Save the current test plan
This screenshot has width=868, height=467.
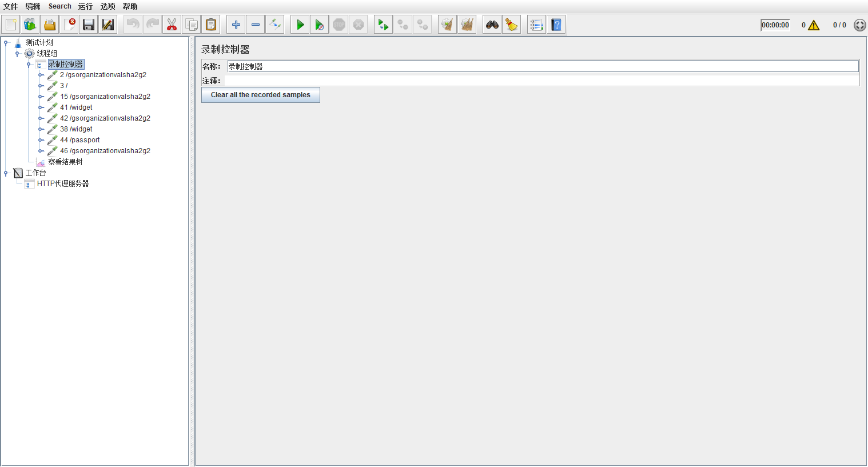[89, 24]
